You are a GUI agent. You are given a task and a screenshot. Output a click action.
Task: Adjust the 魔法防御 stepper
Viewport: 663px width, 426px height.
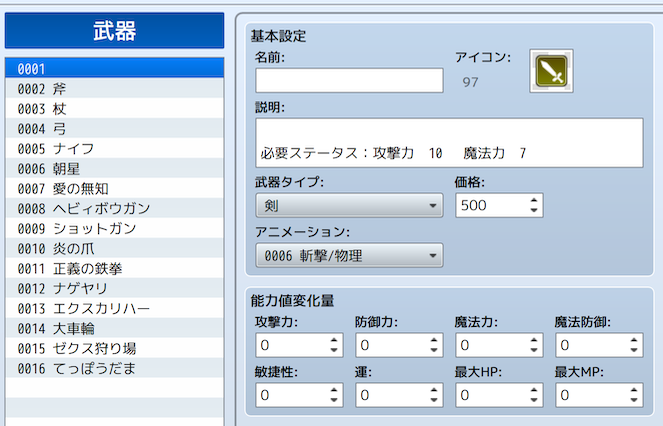pos(634,345)
